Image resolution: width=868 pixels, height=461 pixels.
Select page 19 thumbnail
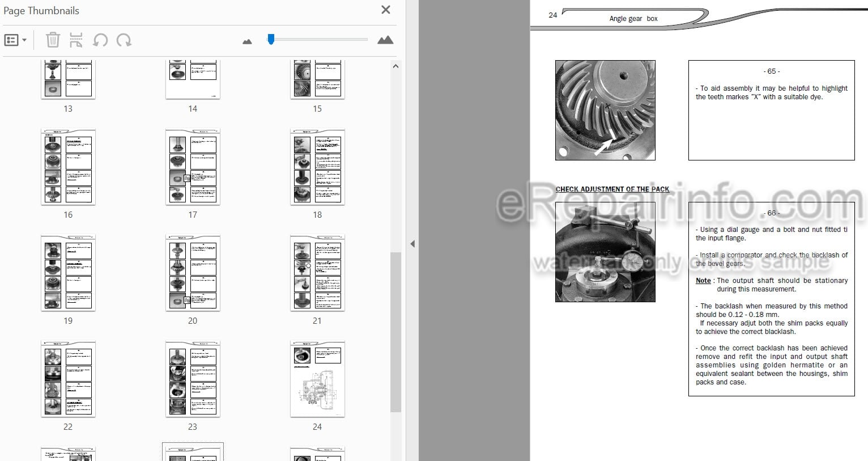tap(68, 273)
